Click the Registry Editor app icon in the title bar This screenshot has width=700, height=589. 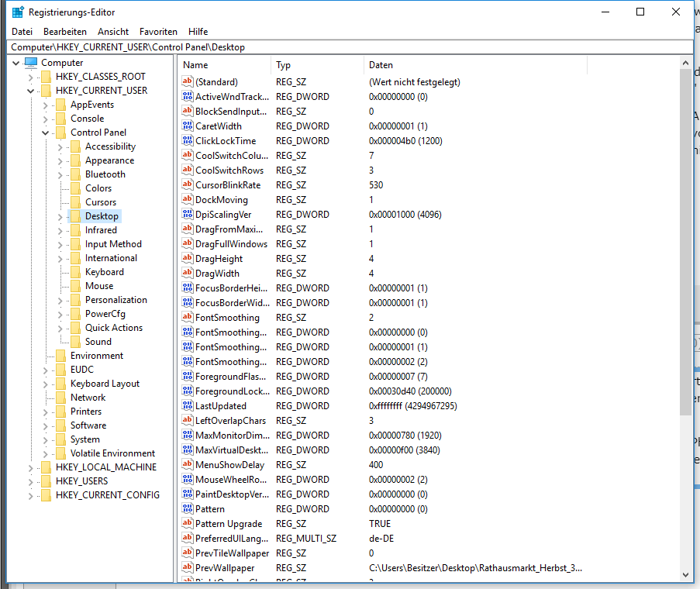click(17, 12)
